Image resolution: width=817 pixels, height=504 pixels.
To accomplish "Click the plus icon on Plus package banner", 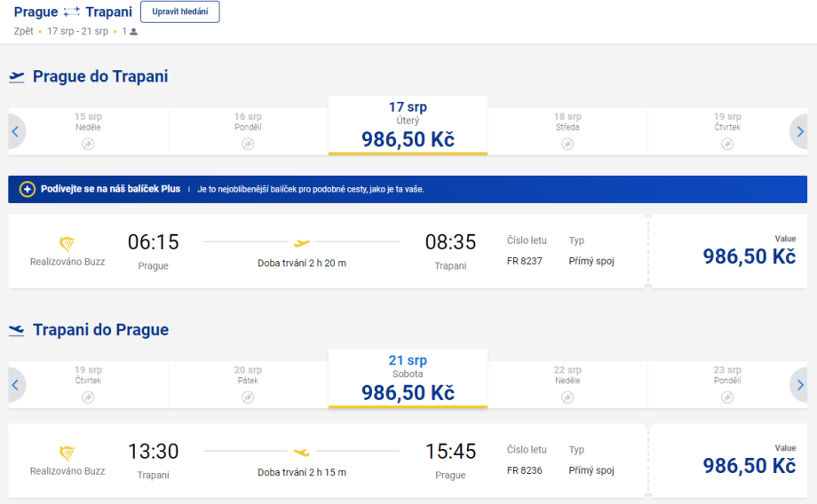I will coord(28,189).
